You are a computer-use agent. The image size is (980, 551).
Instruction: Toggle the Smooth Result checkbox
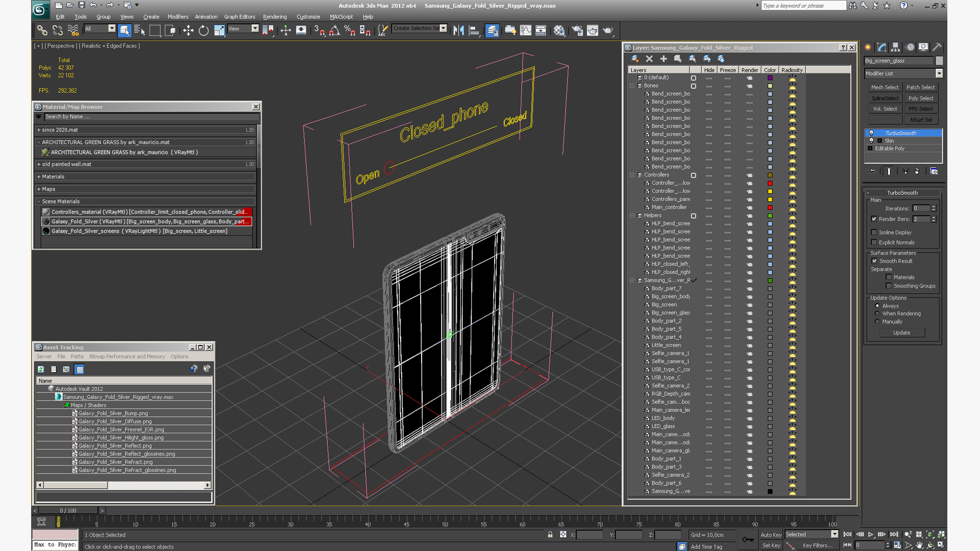tap(874, 261)
